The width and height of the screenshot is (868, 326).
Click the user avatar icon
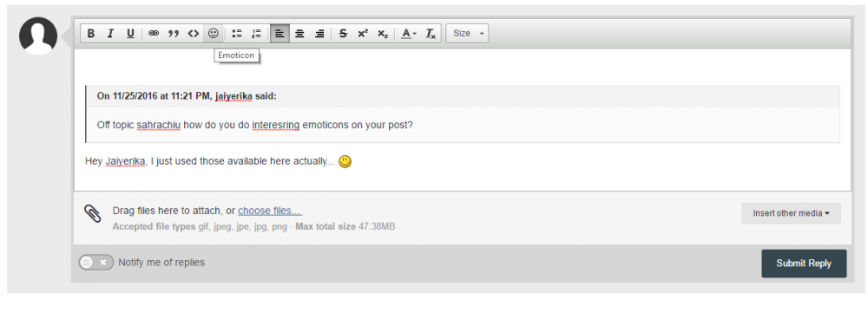(38, 36)
